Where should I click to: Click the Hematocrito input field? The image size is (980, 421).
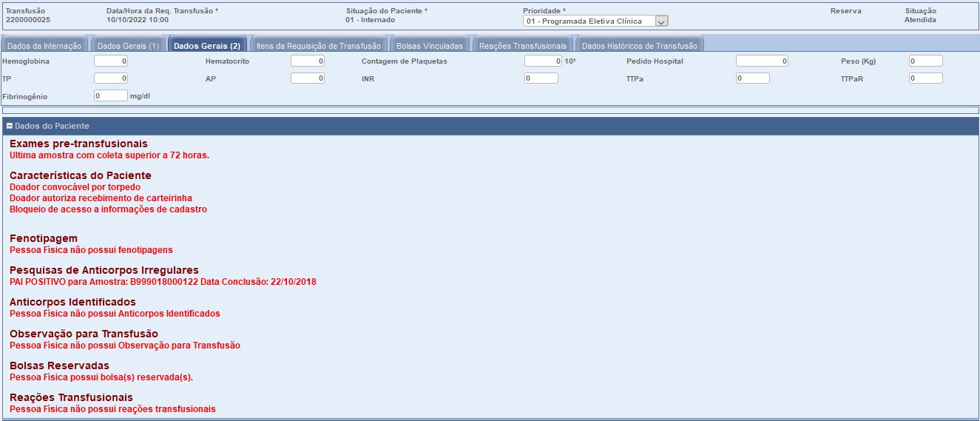(307, 61)
